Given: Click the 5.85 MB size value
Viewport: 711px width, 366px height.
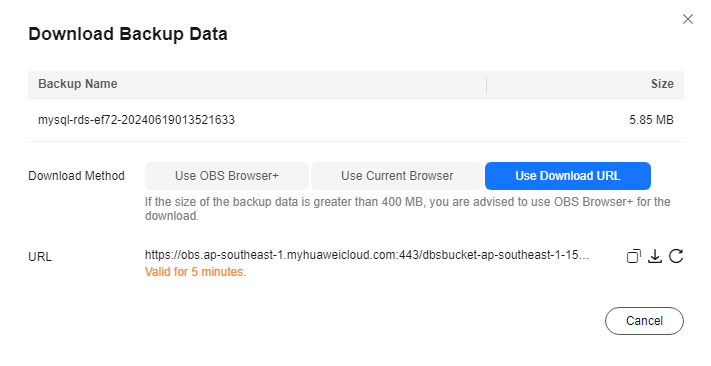Looking at the screenshot, I should (x=651, y=120).
